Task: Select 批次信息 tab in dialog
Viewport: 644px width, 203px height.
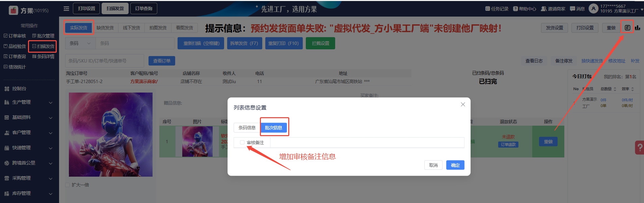Action: (273, 128)
